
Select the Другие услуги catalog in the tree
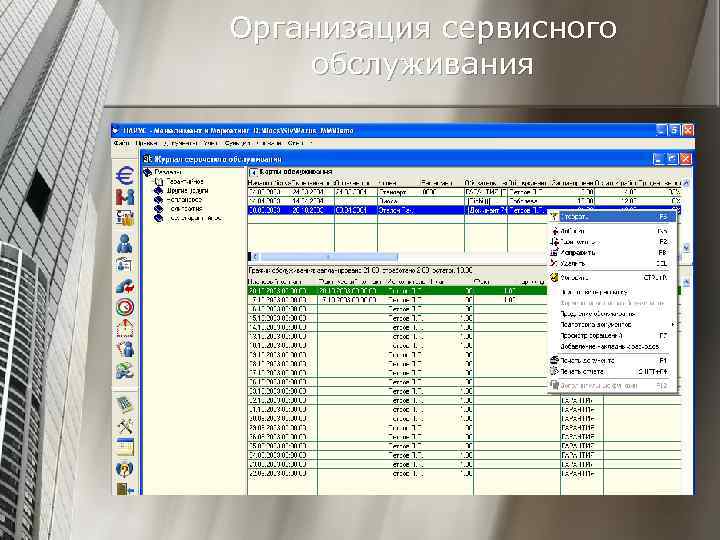click(187, 191)
